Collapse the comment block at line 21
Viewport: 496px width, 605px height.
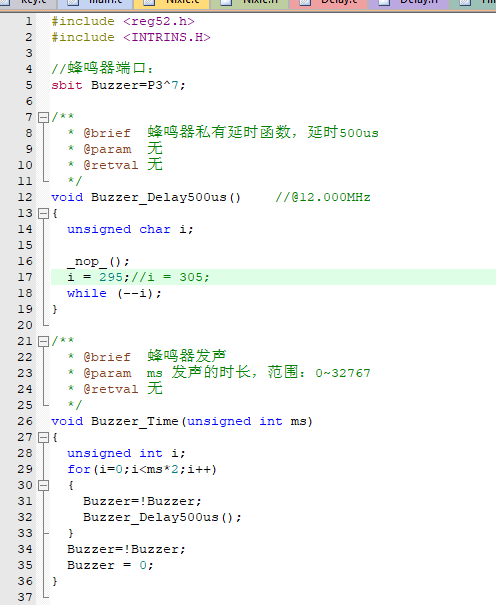(x=43, y=341)
